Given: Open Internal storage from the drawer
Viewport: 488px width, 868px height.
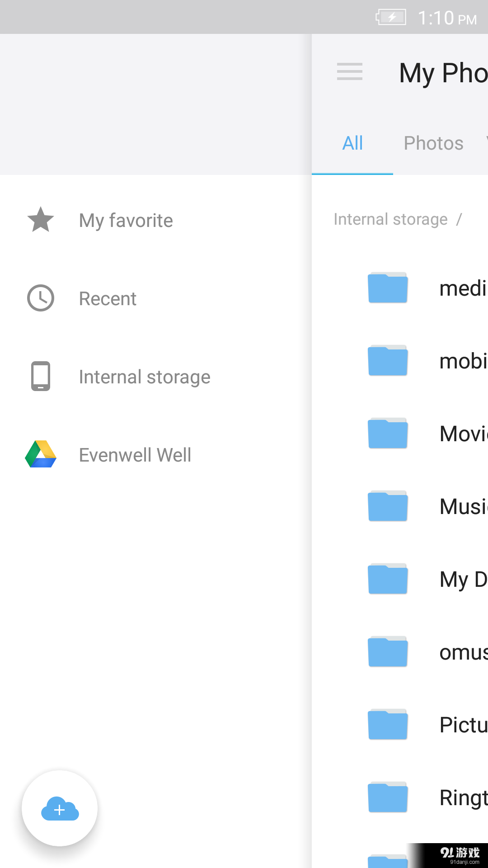Looking at the screenshot, I should point(156,377).
